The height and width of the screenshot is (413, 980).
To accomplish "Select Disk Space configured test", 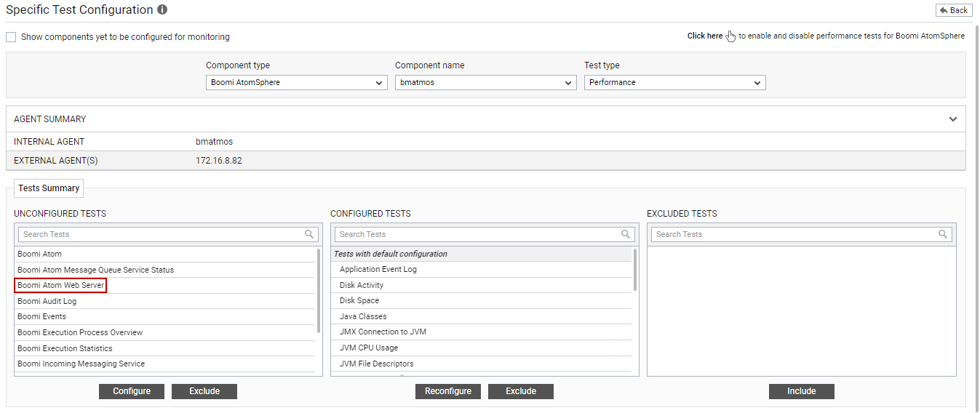I will [482, 301].
